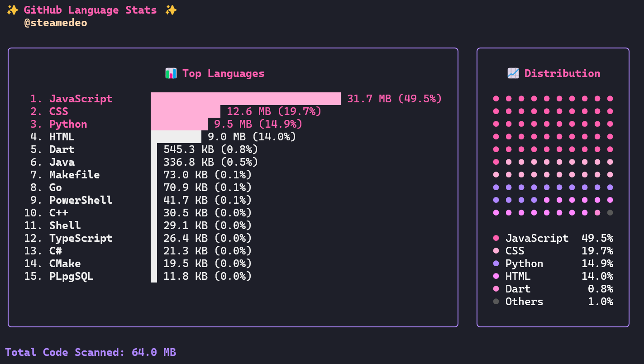Select '2. CSS' in the Top Languages list
The width and height of the screenshot is (644, 364).
[x=49, y=111]
